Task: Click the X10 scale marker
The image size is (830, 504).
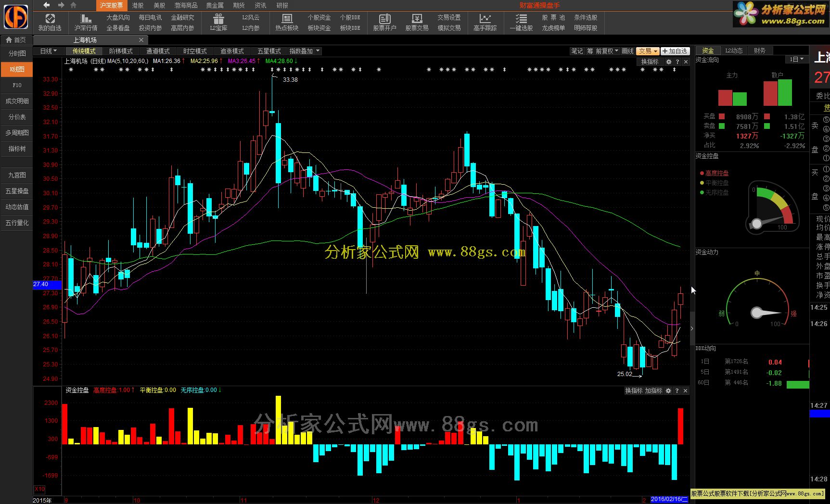Action: pos(39,489)
